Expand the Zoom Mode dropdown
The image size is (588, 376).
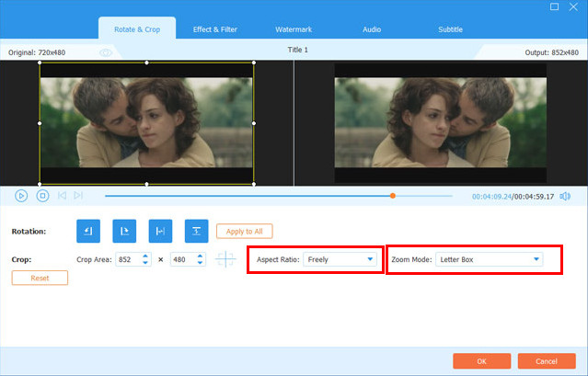pyautogui.click(x=488, y=260)
